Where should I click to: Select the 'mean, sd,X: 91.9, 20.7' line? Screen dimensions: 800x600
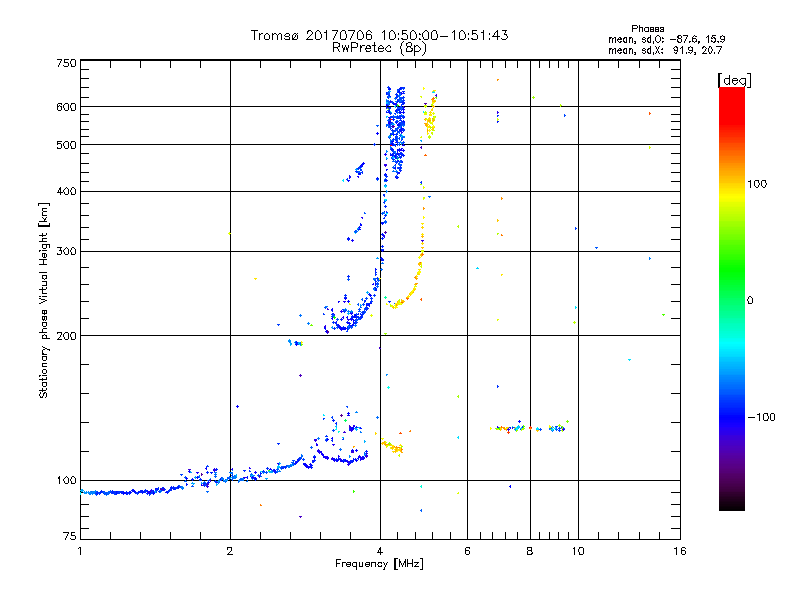[665, 51]
